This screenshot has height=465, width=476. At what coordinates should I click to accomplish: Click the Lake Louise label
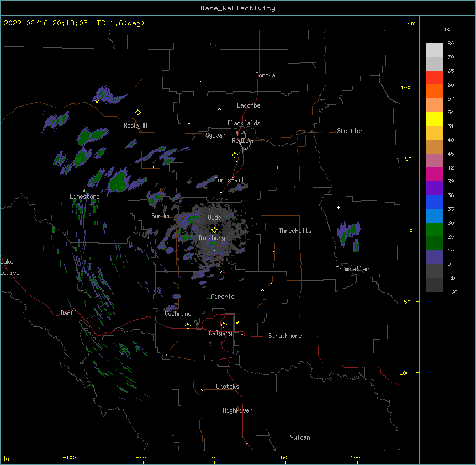pos(10,267)
